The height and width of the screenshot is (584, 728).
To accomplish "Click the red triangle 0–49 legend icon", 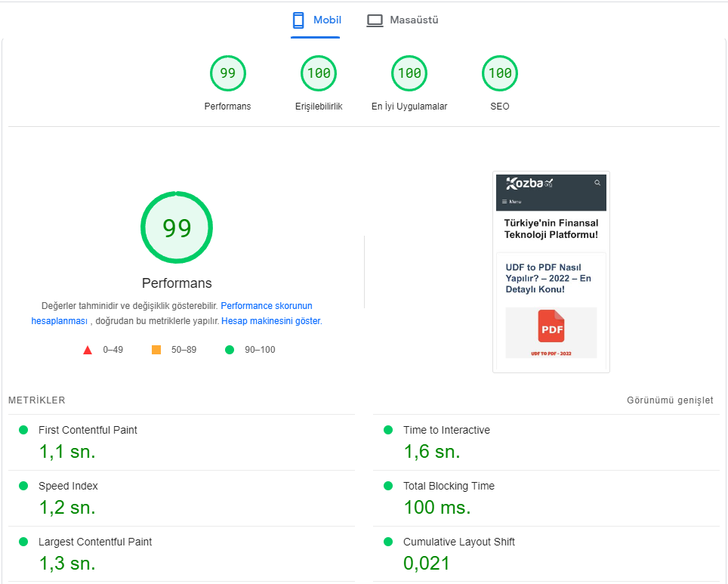I will point(88,350).
